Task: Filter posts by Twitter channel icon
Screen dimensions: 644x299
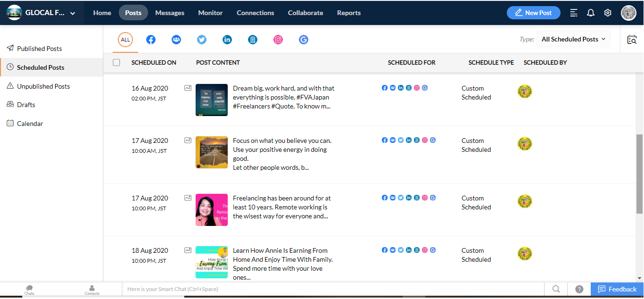Action: (202, 40)
